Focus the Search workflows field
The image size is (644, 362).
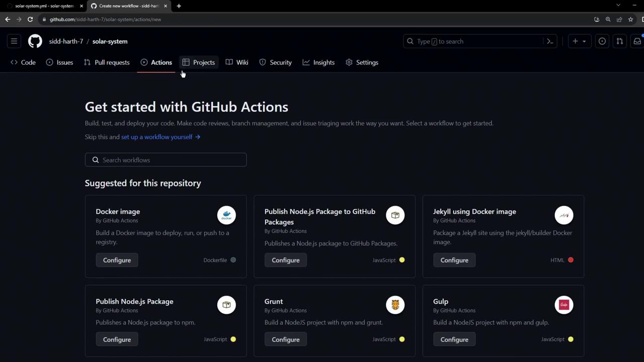166,160
